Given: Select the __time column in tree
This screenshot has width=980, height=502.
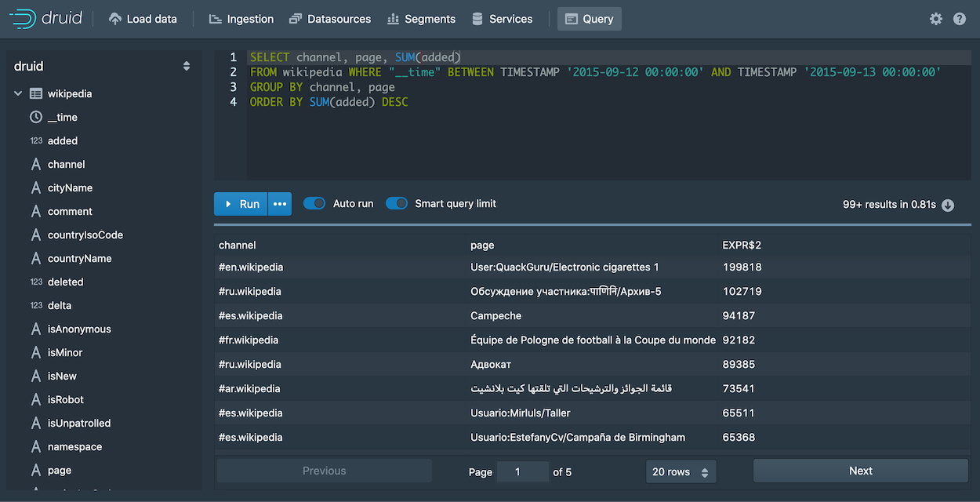Looking at the screenshot, I should (x=63, y=117).
